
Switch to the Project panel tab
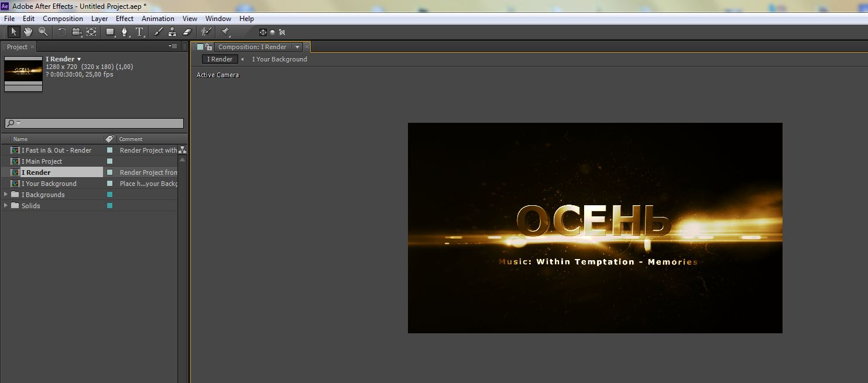(x=17, y=47)
